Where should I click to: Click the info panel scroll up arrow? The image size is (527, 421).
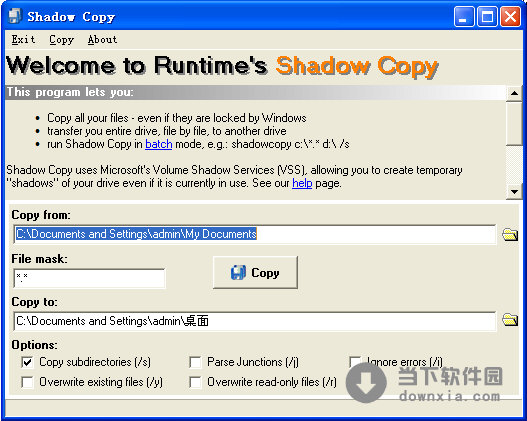(x=514, y=93)
